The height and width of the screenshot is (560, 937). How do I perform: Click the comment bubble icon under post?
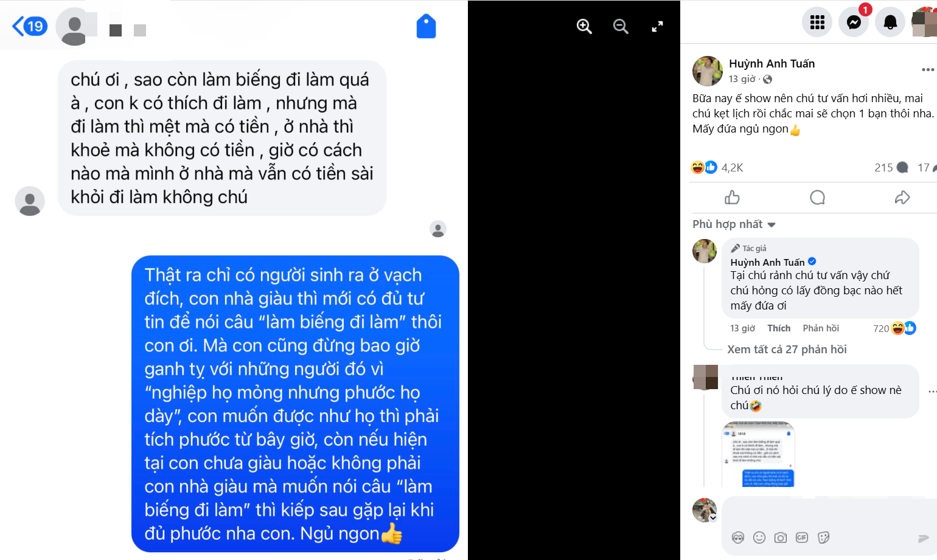(817, 197)
